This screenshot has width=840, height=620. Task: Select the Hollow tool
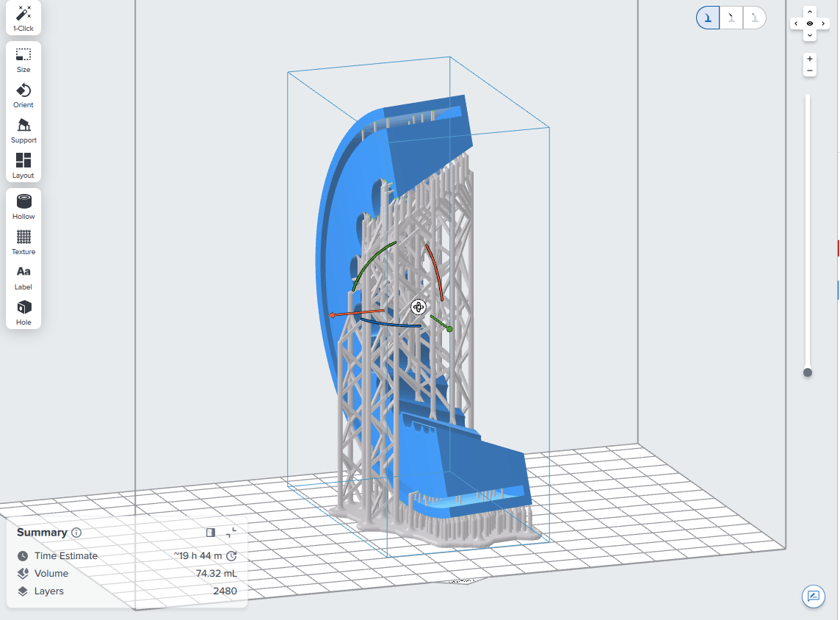[x=23, y=207]
